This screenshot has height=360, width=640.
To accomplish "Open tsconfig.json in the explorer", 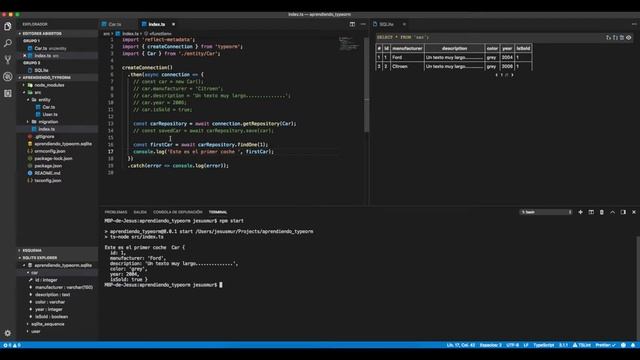I will click(x=48, y=181).
